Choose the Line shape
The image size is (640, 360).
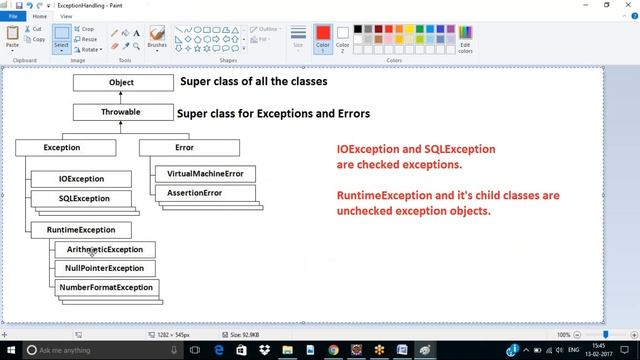pyautogui.click(x=178, y=30)
